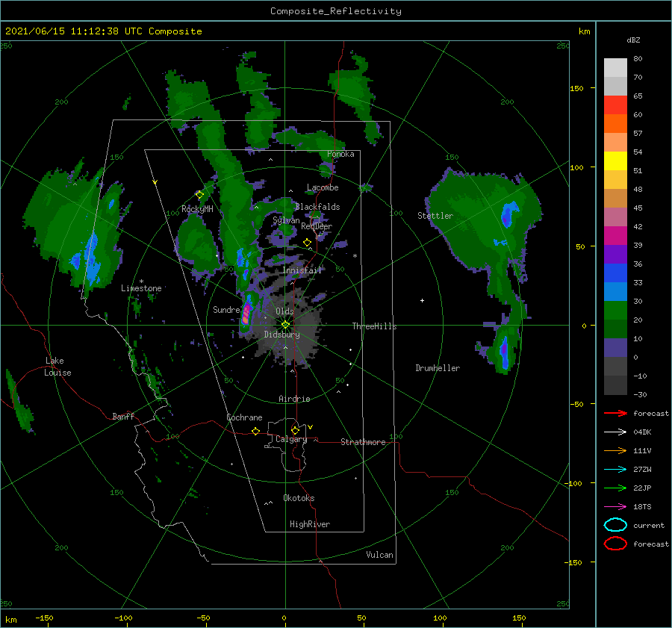Click the Ponoka label

340,154
